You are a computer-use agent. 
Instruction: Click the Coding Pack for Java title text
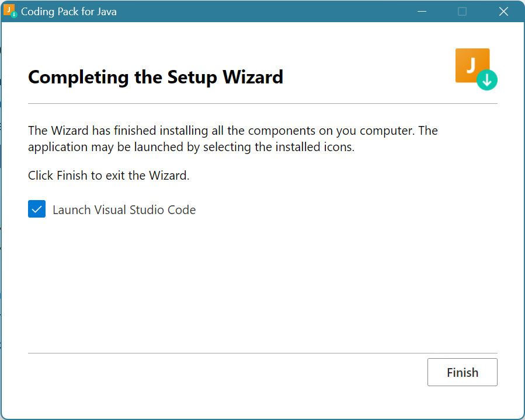(x=69, y=12)
